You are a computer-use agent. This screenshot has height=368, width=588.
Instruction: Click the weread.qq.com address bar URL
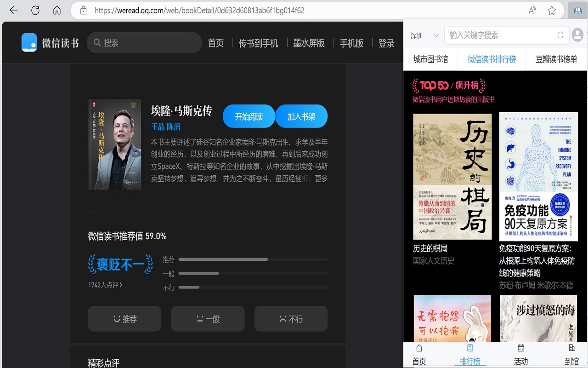coord(199,10)
